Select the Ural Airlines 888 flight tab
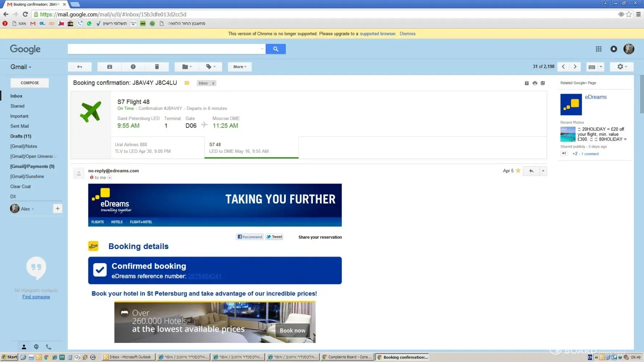 (157, 148)
